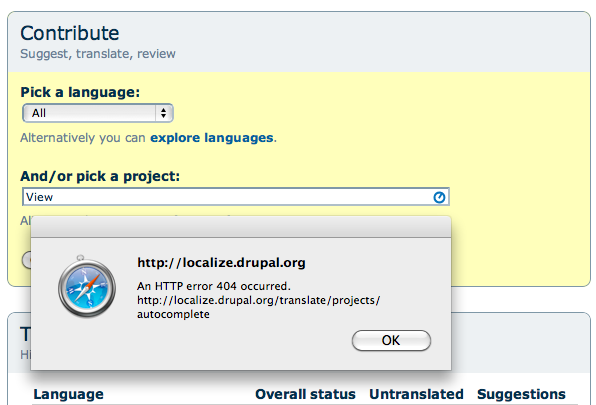Viewport: 596px width, 405px height.
Task: Click the Suggest, translate, review subtitle
Action: [98, 54]
